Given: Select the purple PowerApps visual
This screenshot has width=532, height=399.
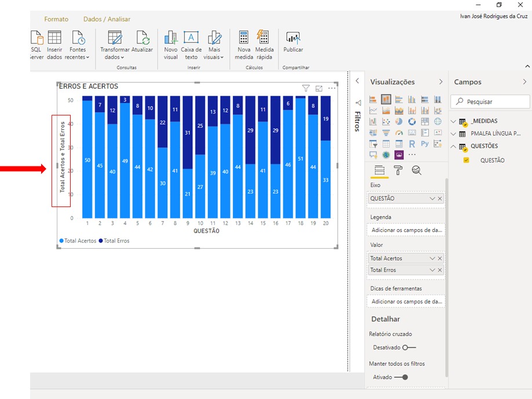Looking at the screenshot, I should pos(399,155).
